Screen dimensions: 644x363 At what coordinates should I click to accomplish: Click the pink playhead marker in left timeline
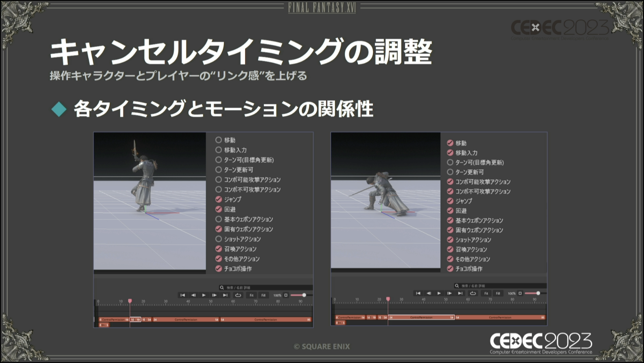(x=130, y=301)
